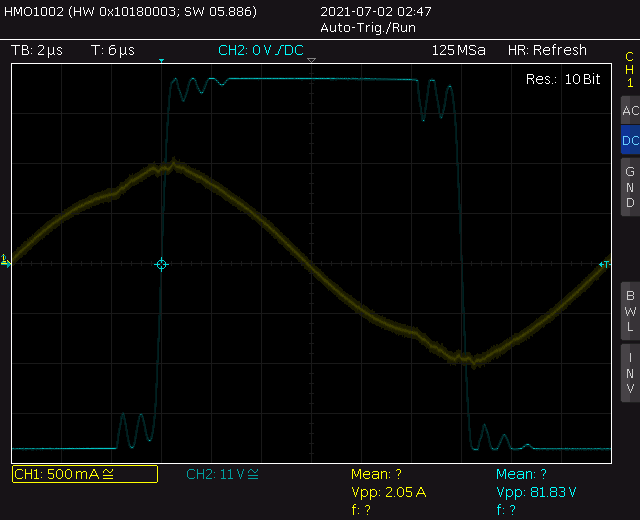Click the cyan Mean: ? measurement
The height and width of the screenshot is (520, 640).
521,474
